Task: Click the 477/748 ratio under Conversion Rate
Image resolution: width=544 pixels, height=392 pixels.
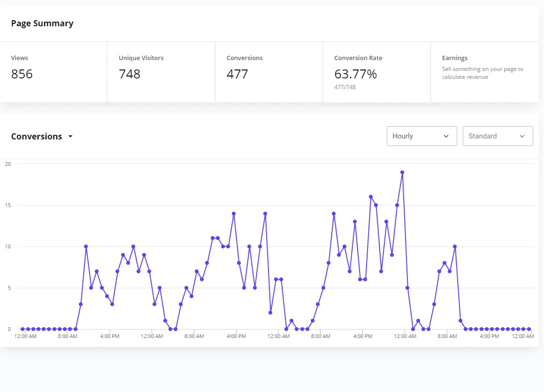Action: click(345, 87)
